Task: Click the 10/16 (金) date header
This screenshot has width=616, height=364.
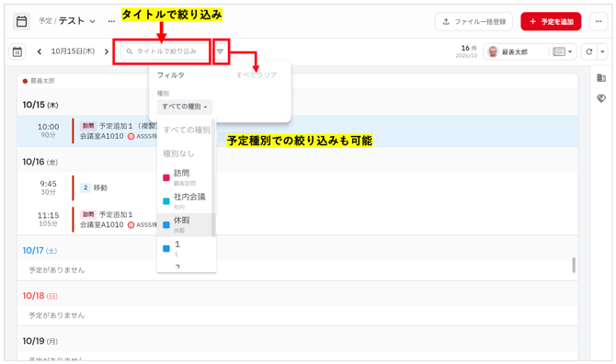Action: coord(40,162)
